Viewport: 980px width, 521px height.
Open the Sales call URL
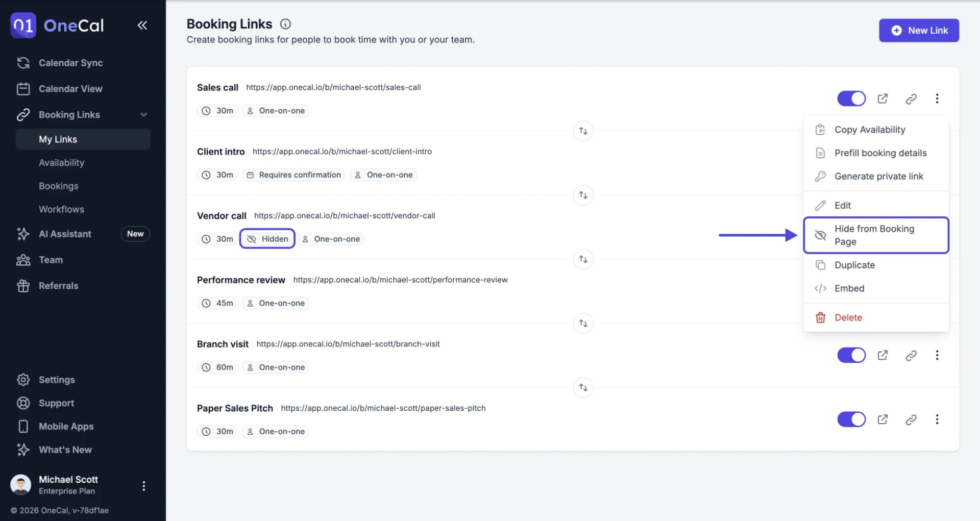(x=333, y=87)
